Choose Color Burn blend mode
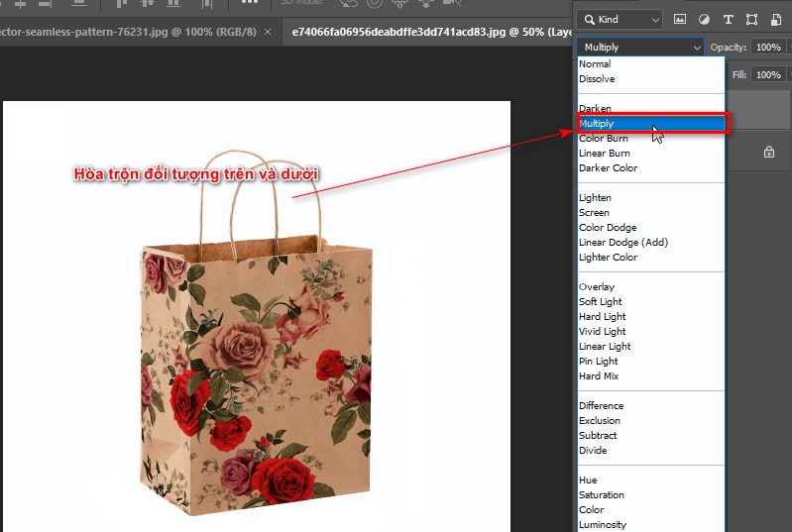 (651, 139)
